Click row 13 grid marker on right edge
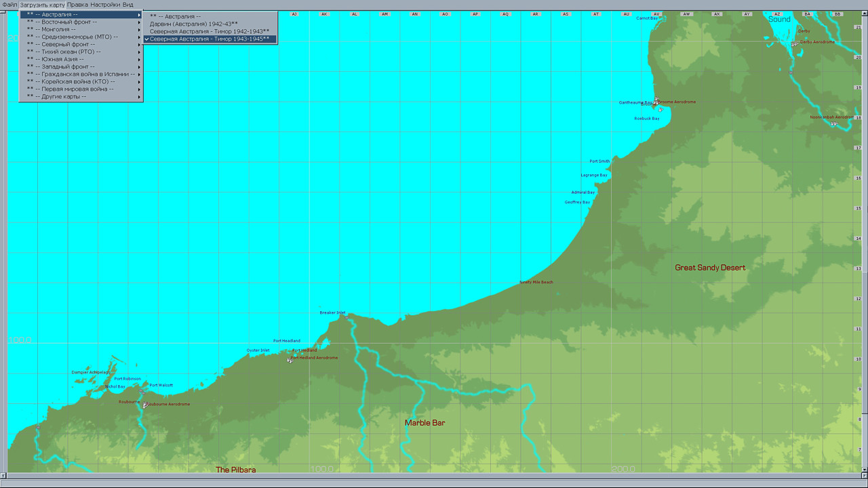The image size is (868, 488). (x=858, y=268)
